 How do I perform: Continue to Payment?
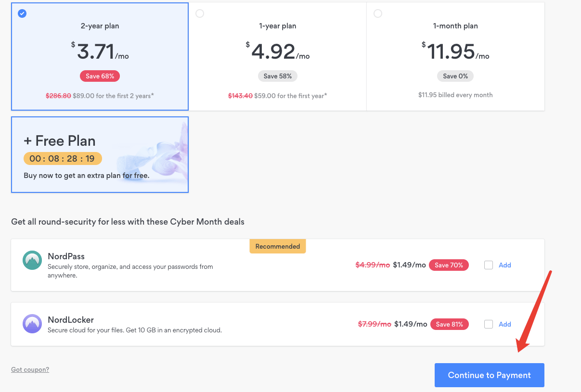(x=489, y=375)
